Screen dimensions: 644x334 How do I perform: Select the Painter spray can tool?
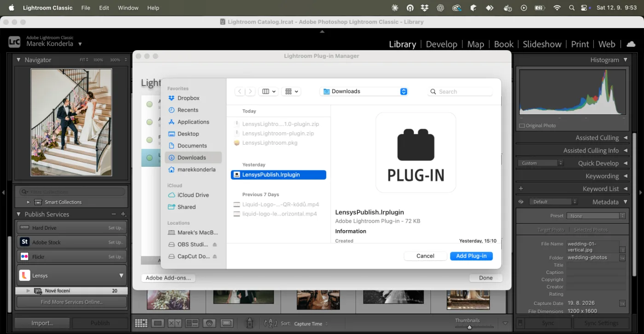click(x=250, y=323)
